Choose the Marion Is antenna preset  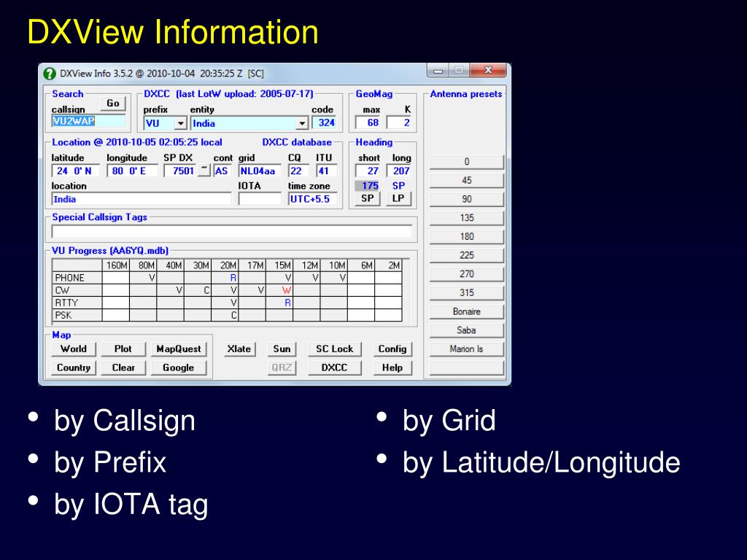(x=466, y=349)
